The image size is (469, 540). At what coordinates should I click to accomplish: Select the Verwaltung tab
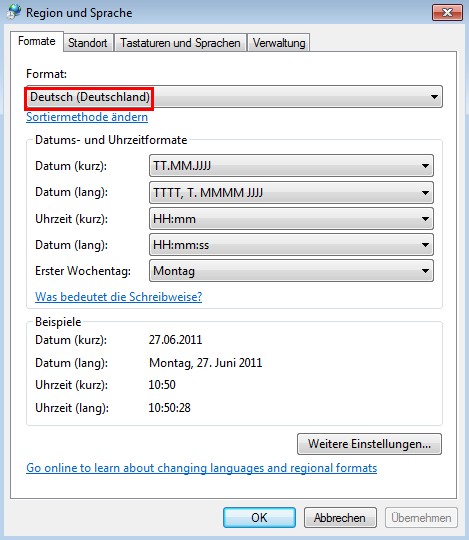tap(279, 43)
